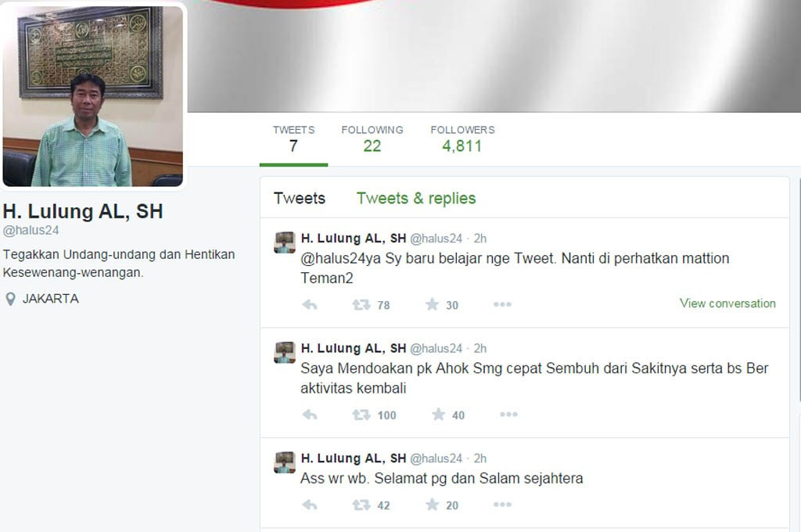Retweet the tweet with 42 retweets
This screenshot has width=801, height=532.
361,505
